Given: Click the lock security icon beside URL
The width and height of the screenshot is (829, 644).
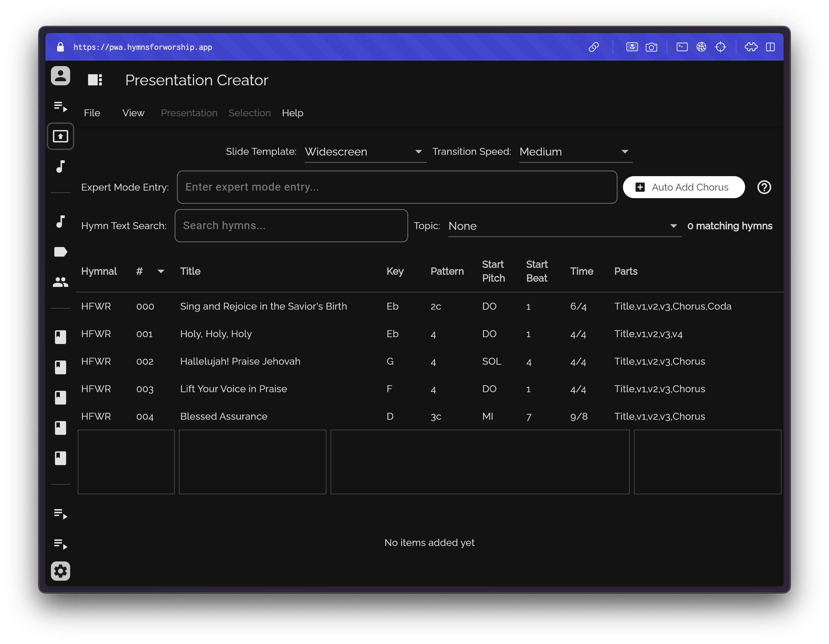Looking at the screenshot, I should 60,47.
